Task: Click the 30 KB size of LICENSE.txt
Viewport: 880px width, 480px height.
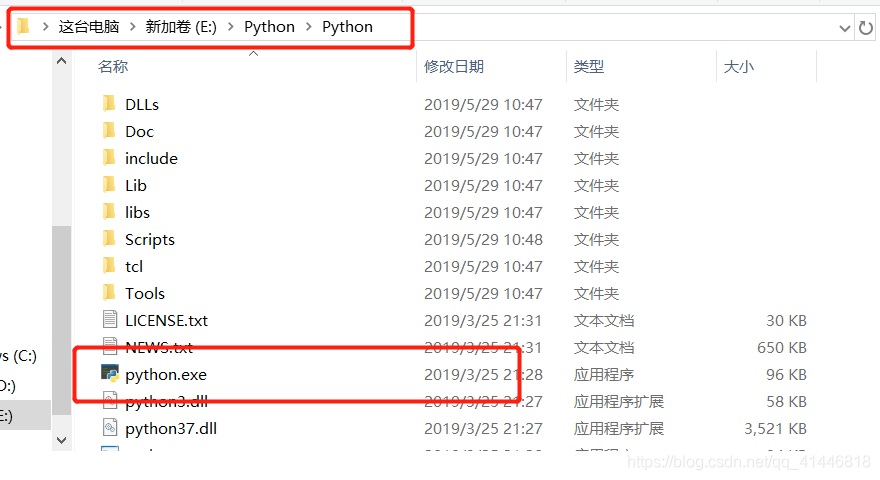Action: 786,320
